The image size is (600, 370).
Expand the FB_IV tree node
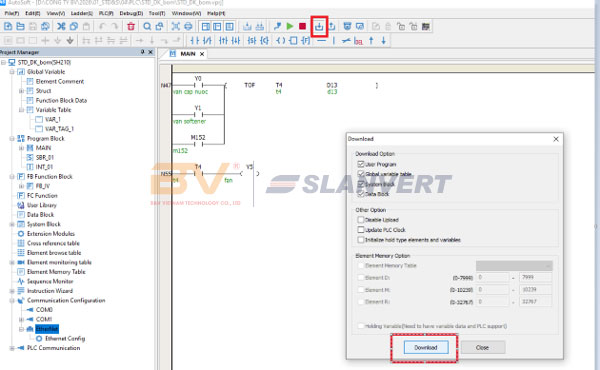(21, 186)
